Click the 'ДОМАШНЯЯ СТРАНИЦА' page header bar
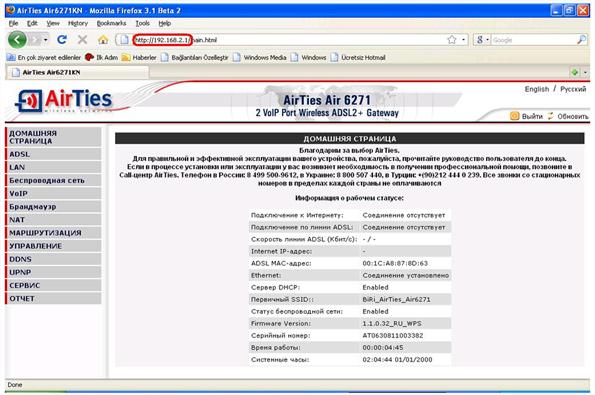 (349, 138)
